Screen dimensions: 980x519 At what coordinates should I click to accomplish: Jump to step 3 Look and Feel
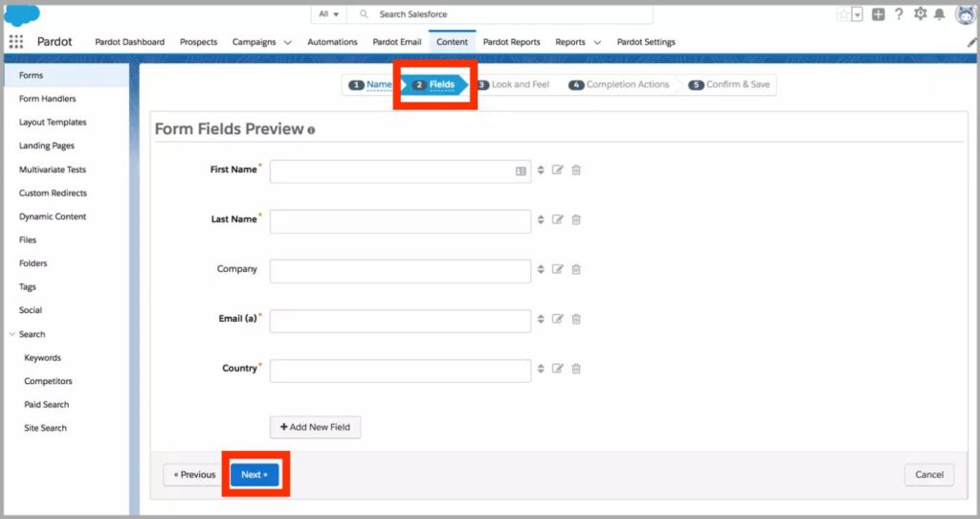(x=513, y=84)
